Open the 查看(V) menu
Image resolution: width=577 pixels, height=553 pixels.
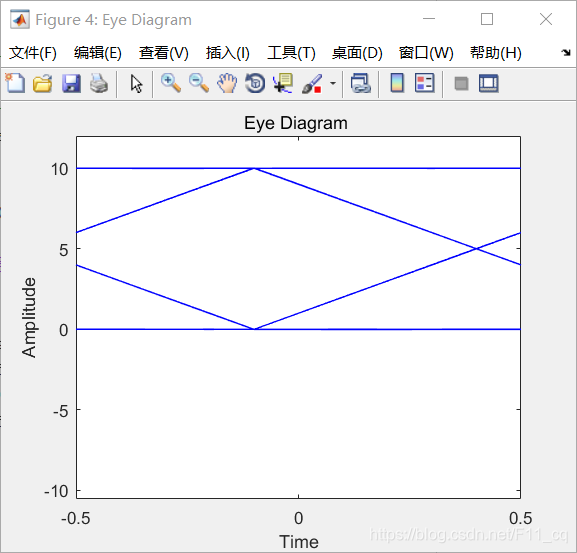point(164,53)
